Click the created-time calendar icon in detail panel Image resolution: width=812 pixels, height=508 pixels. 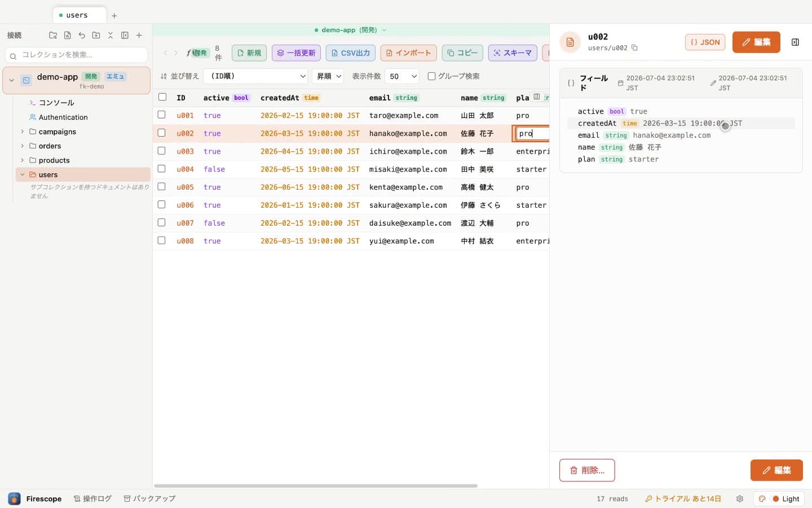(620, 83)
